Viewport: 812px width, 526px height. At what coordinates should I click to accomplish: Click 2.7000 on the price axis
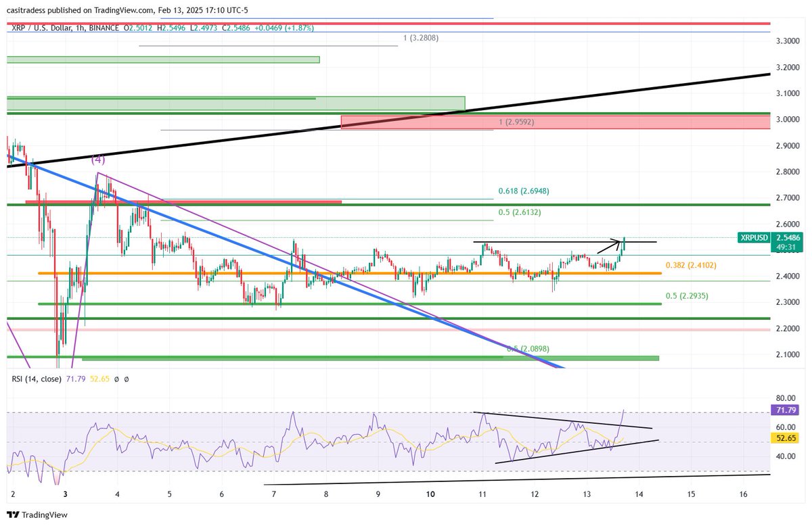pos(786,198)
